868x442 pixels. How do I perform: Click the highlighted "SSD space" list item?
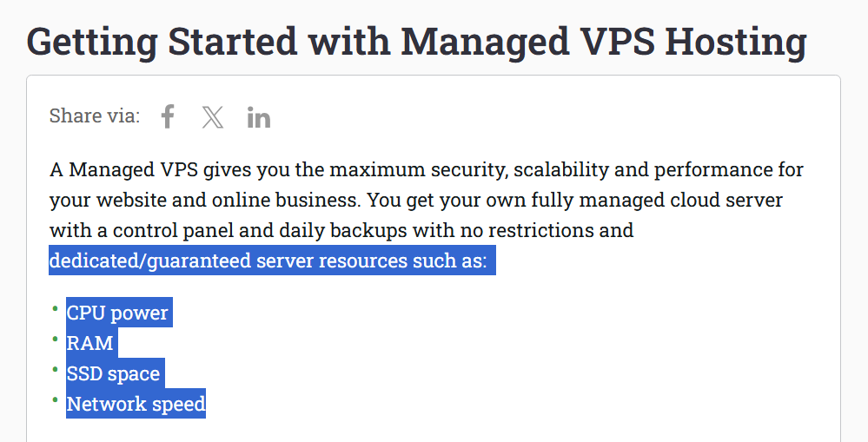tap(113, 373)
